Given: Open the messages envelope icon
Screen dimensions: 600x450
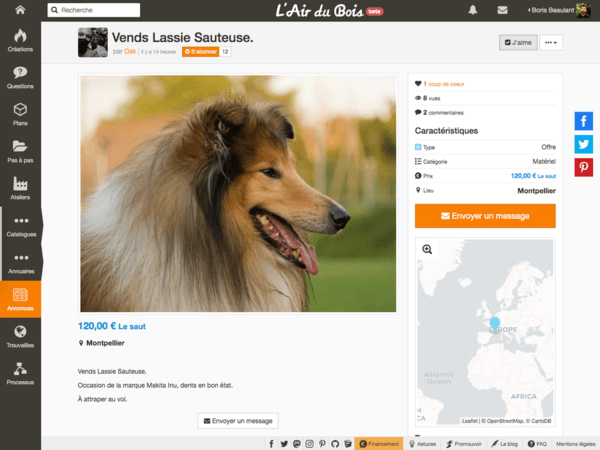Looking at the screenshot, I should tap(501, 10).
